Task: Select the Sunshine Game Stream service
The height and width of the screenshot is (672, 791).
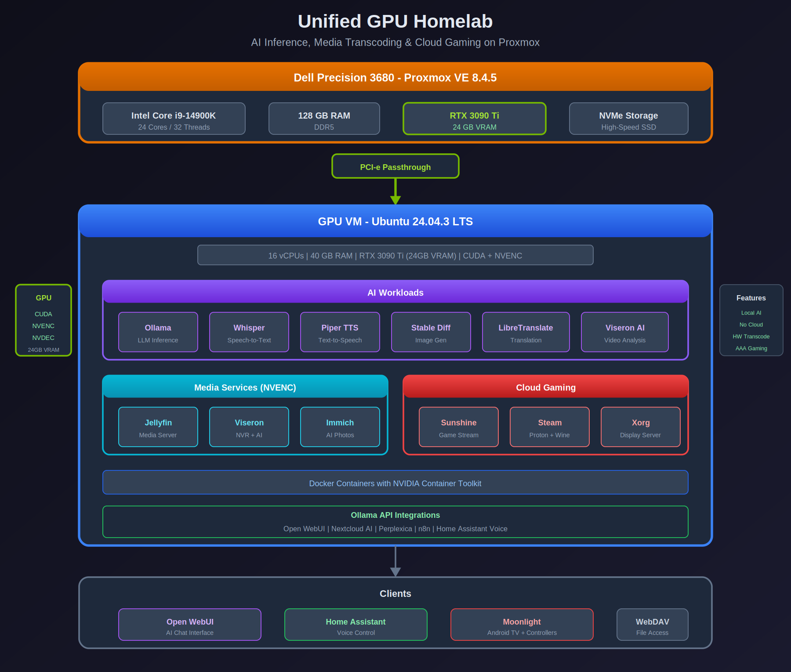Action: (x=458, y=427)
